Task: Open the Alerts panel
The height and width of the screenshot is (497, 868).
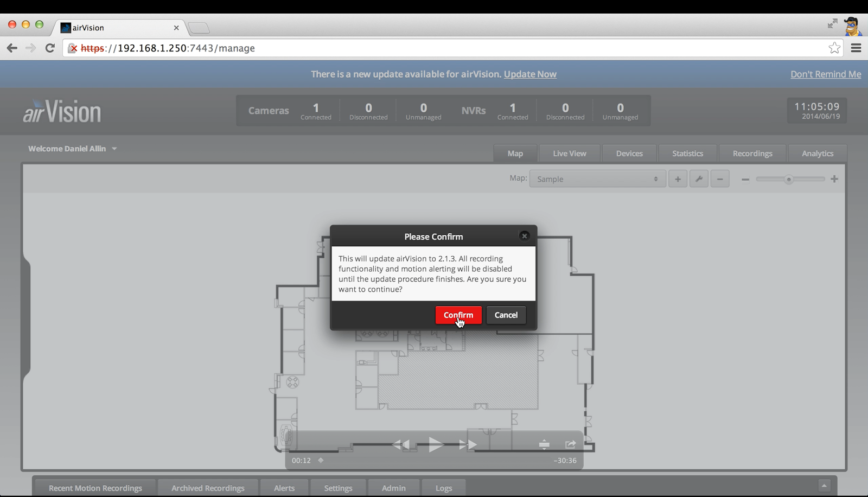Action: pyautogui.click(x=284, y=488)
